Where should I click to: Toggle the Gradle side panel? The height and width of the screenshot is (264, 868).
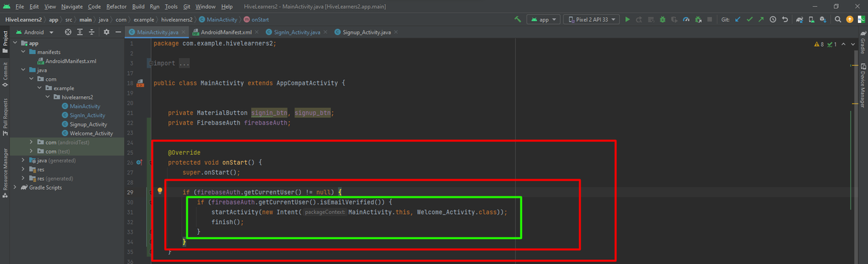[863, 42]
